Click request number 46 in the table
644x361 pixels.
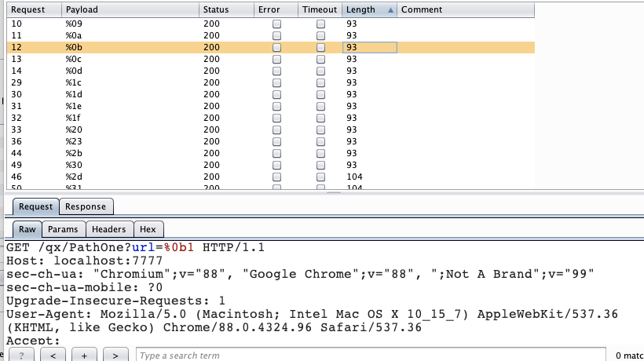[x=16, y=177]
